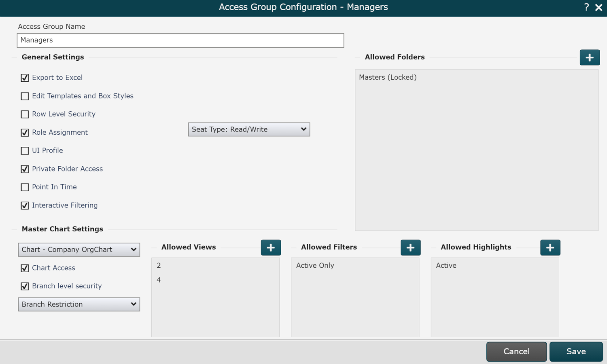Image resolution: width=607 pixels, height=364 pixels.
Task: Open the Branch Restriction dropdown
Action: pyautogui.click(x=79, y=304)
